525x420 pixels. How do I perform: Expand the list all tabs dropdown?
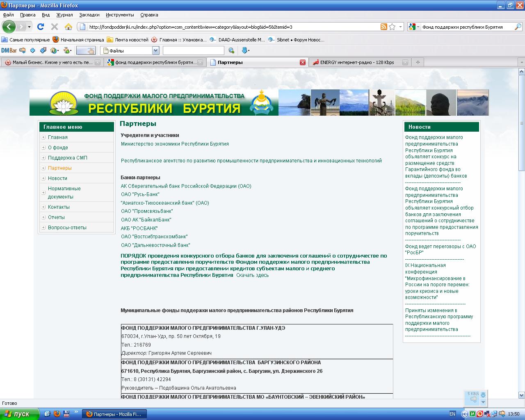click(521, 62)
